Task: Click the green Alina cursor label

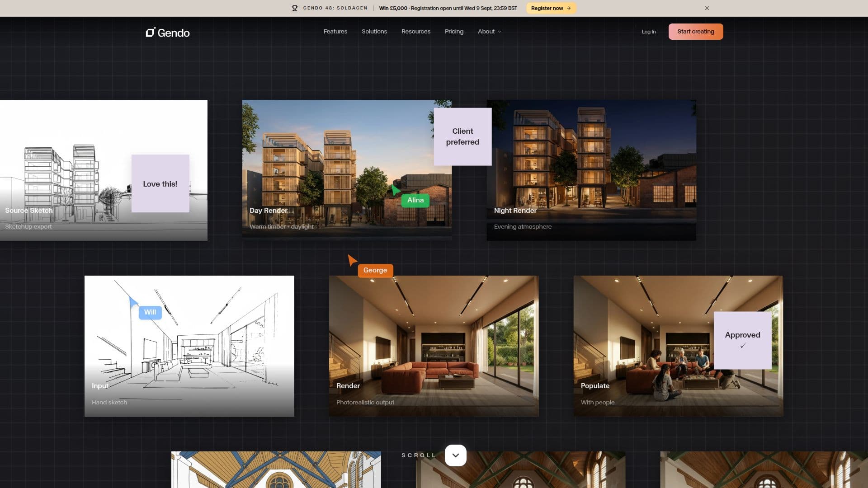Action: [x=415, y=200]
